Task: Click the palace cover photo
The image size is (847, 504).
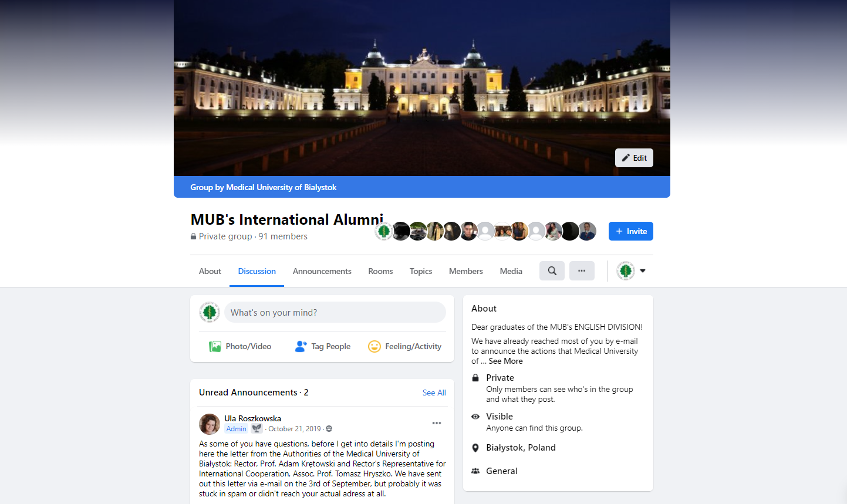Action: pyautogui.click(x=421, y=88)
